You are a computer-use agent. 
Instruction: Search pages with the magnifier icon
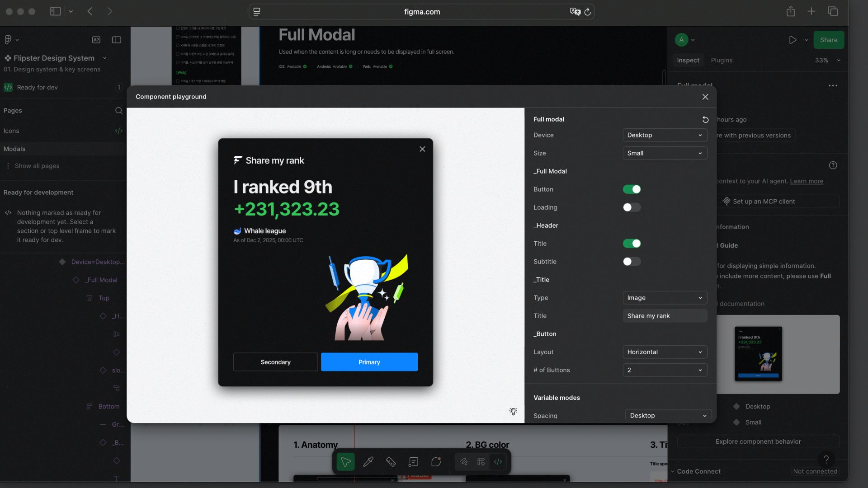tap(119, 111)
